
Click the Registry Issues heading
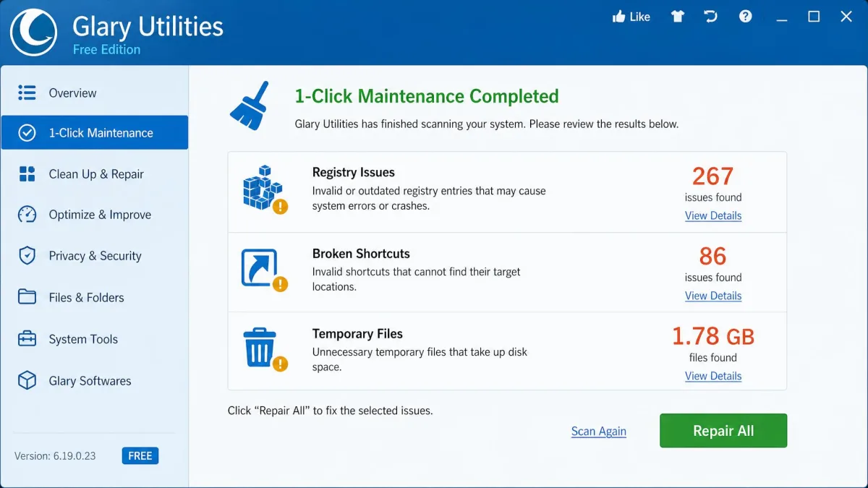point(354,172)
